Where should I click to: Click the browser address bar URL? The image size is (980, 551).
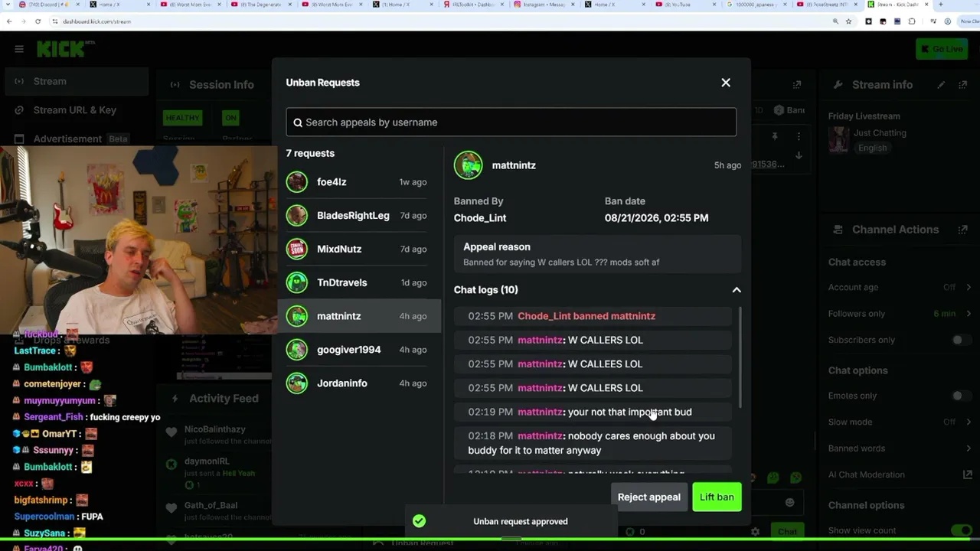point(96,21)
